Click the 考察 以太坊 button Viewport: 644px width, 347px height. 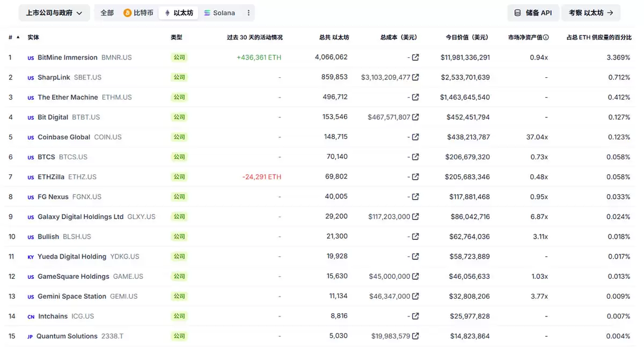[591, 13]
